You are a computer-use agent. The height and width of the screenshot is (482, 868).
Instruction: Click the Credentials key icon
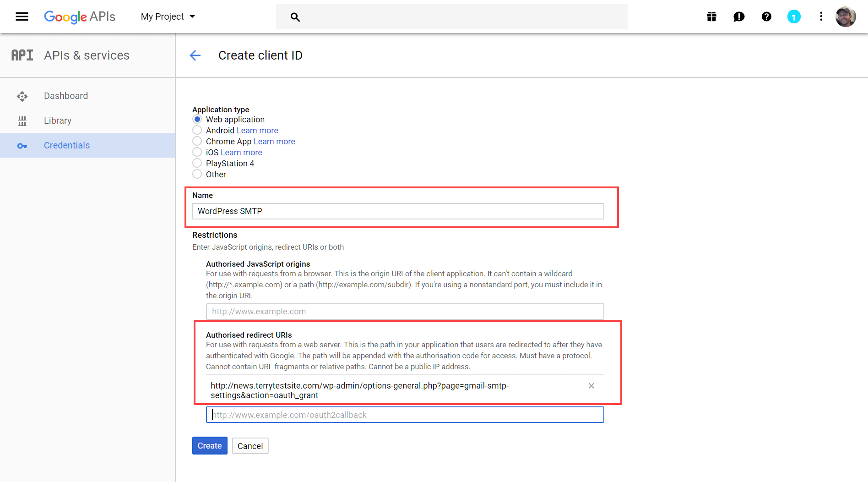tap(22, 146)
